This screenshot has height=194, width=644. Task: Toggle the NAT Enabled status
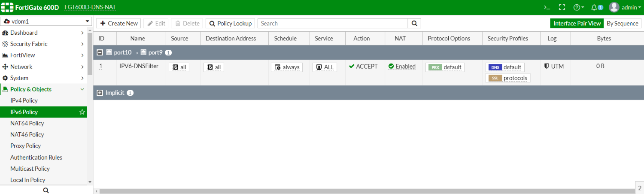pyautogui.click(x=402, y=67)
